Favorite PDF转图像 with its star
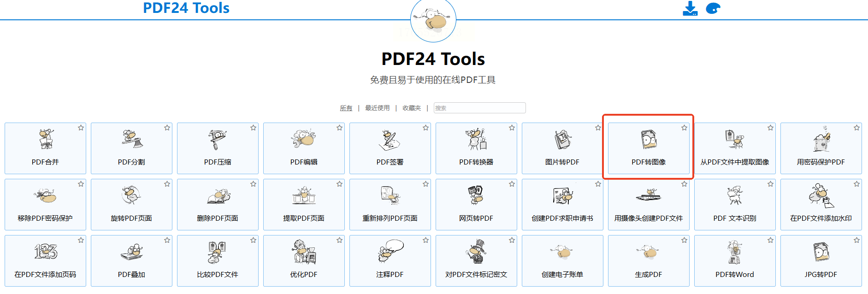 click(x=684, y=128)
